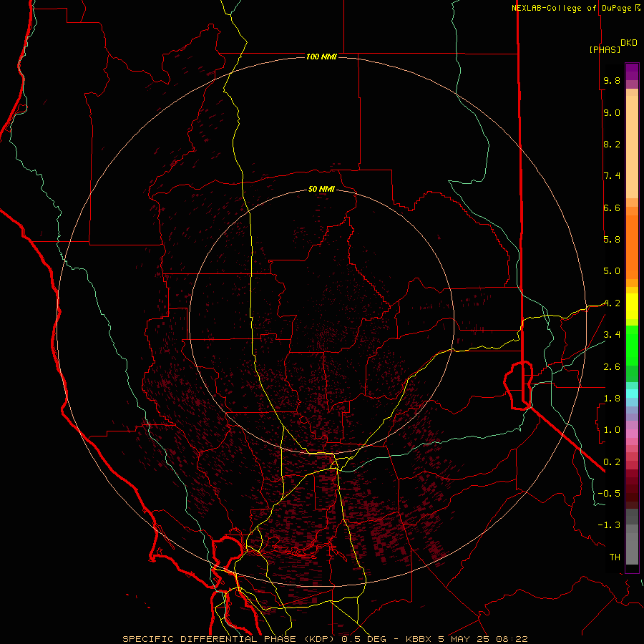Viewport: 644px width, 644px height.
Task: Click the 2.6 scale value
Action: point(612,366)
